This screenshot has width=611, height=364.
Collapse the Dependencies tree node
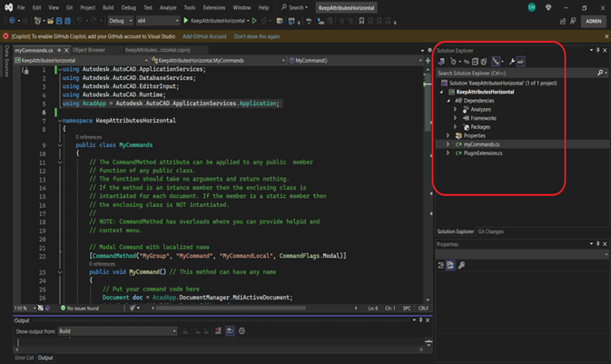448,101
